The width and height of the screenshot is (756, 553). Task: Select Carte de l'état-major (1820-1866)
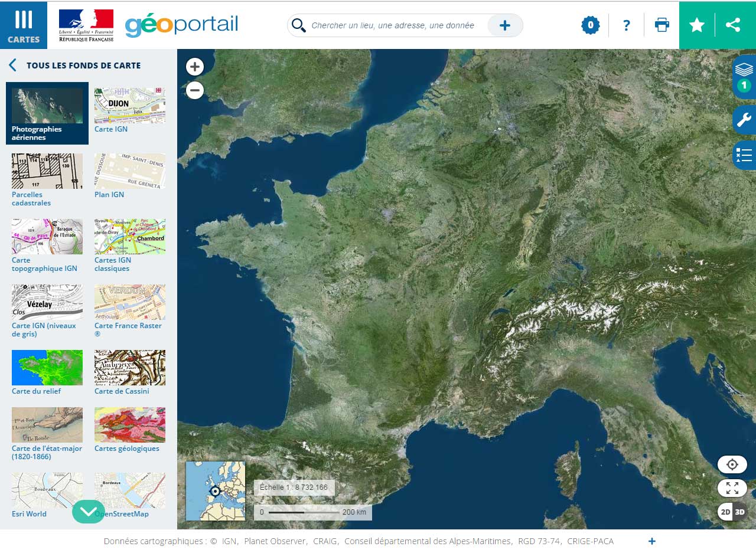coord(47,434)
